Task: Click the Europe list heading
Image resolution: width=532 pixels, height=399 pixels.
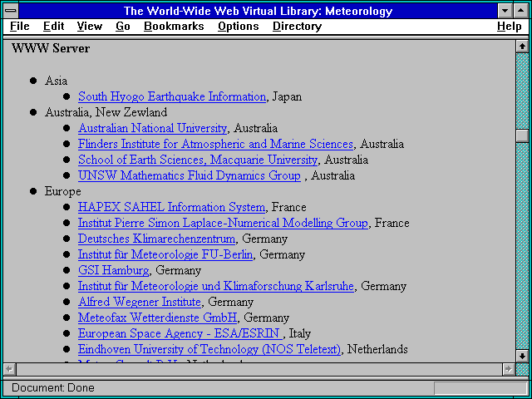Action: pos(63,192)
